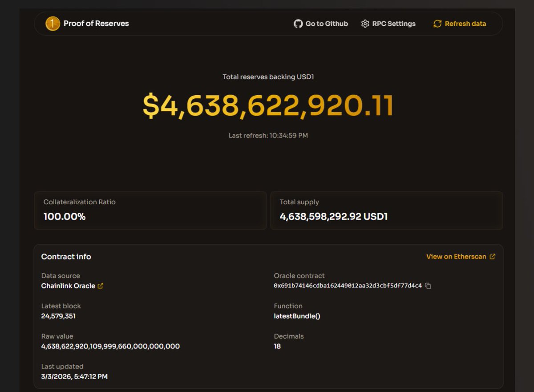Click the Oracle contract label
Viewport: 534px width, 392px height.
pos(299,276)
